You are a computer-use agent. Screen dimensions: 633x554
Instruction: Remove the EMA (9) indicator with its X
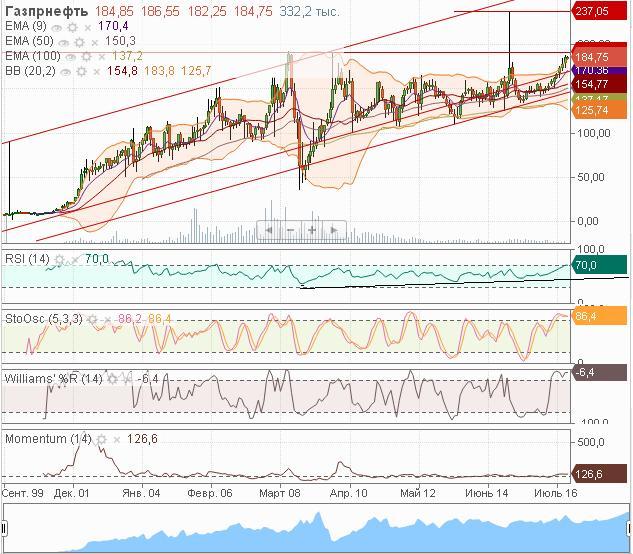(88, 28)
